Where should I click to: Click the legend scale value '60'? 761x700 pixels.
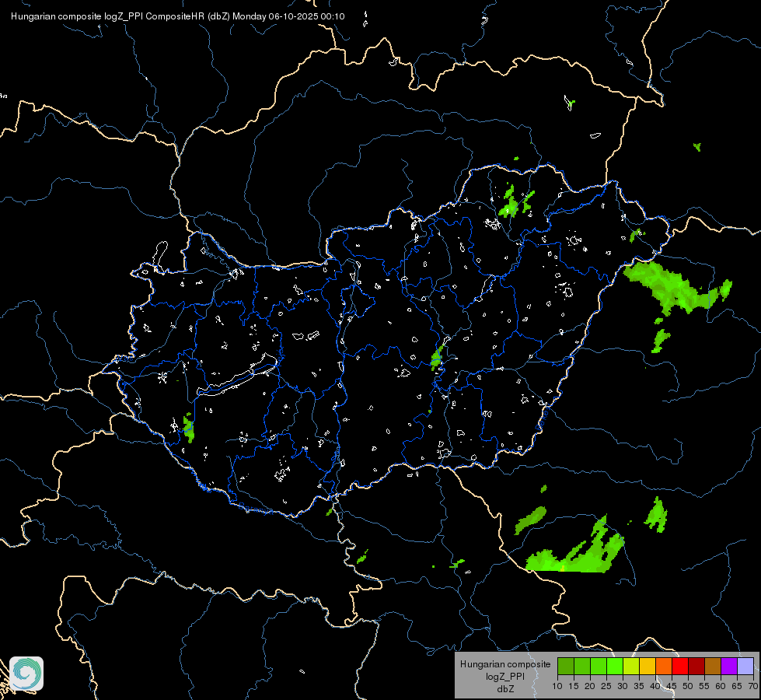tap(721, 687)
